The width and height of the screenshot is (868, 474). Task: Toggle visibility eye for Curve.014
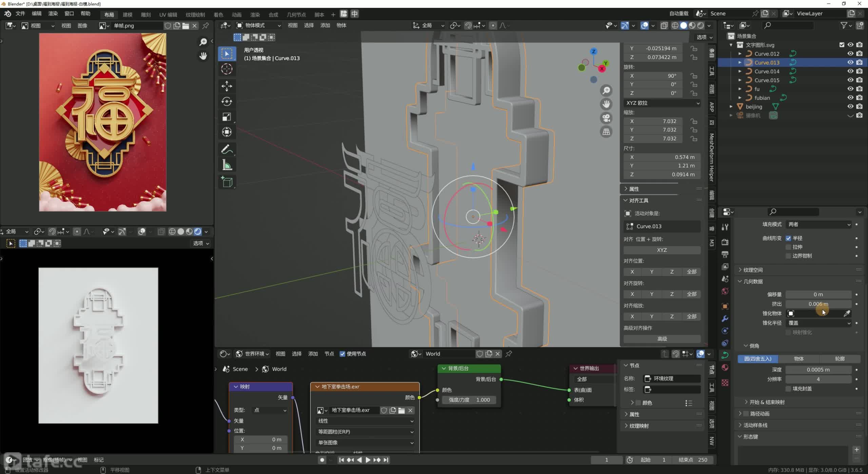pyautogui.click(x=850, y=71)
